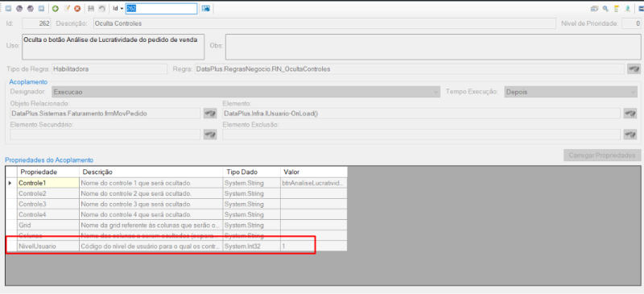Select the Controle4 property cell
This screenshot has width=644, height=294.
48,214
